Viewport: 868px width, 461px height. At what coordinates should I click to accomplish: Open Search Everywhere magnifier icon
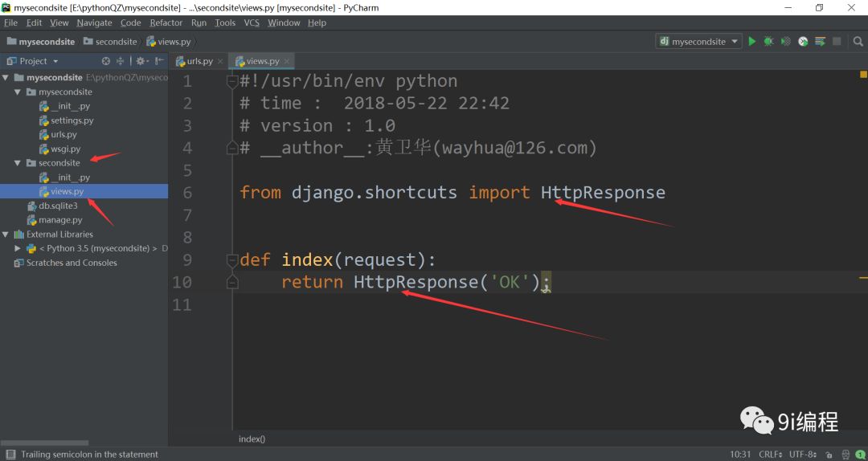(x=858, y=42)
